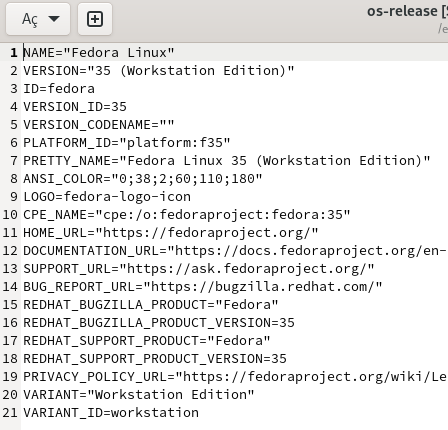This screenshot has width=448, height=430.
Task: Click the VERSION_ID=35 line
Action: point(75,107)
